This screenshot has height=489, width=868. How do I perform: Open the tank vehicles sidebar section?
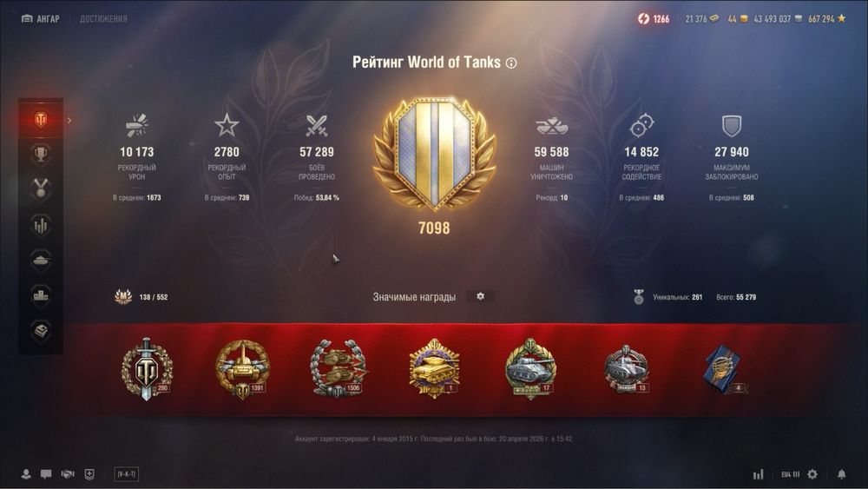coord(41,261)
